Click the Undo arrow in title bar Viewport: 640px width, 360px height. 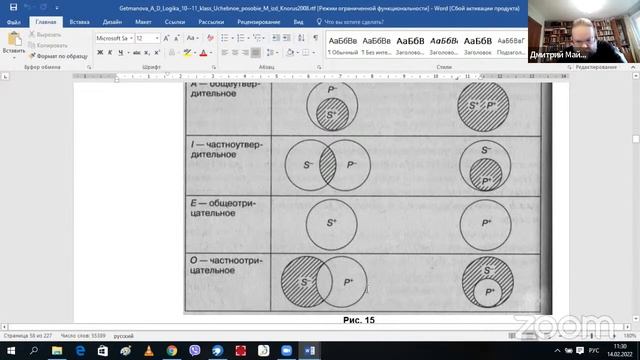(x=28, y=7)
